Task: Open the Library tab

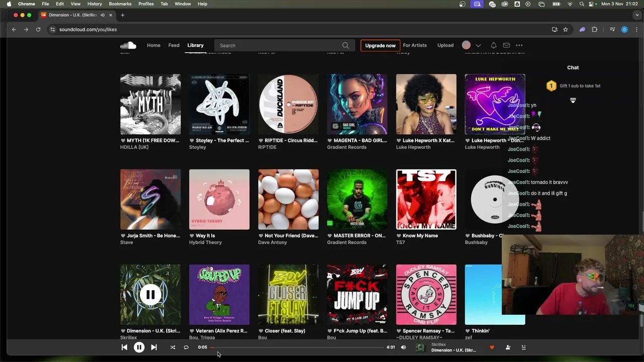Action: [195, 45]
